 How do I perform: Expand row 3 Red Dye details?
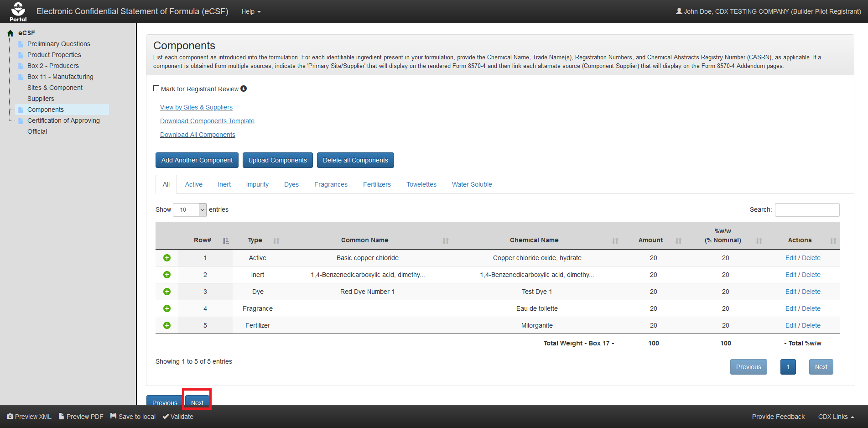[x=167, y=292]
